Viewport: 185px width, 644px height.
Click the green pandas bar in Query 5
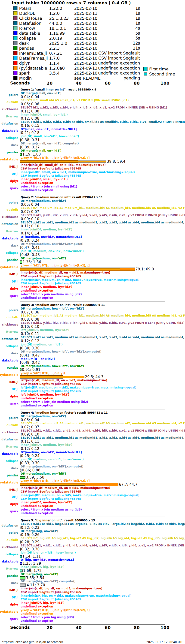click(x=22, y=578)
